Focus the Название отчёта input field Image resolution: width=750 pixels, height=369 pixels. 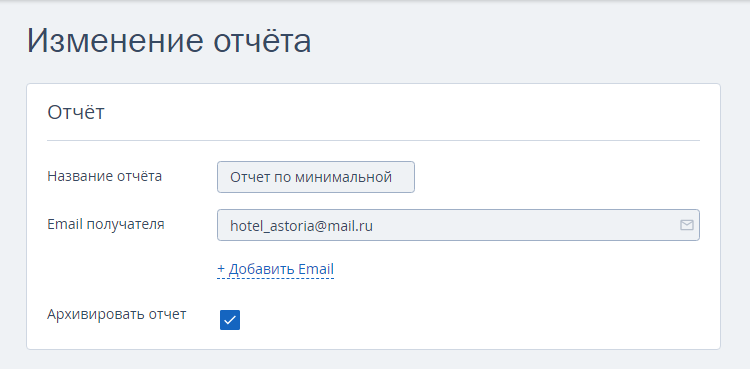click(x=316, y=177)
